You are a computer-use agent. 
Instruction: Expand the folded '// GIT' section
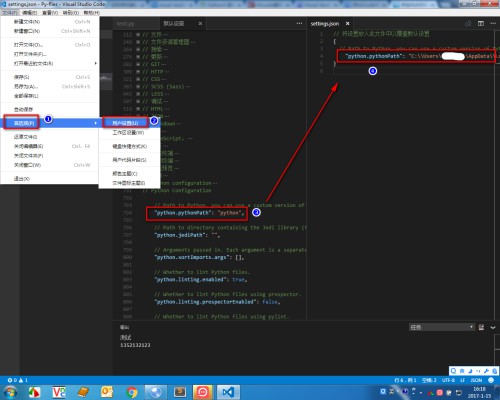click(x=138, y=64)
